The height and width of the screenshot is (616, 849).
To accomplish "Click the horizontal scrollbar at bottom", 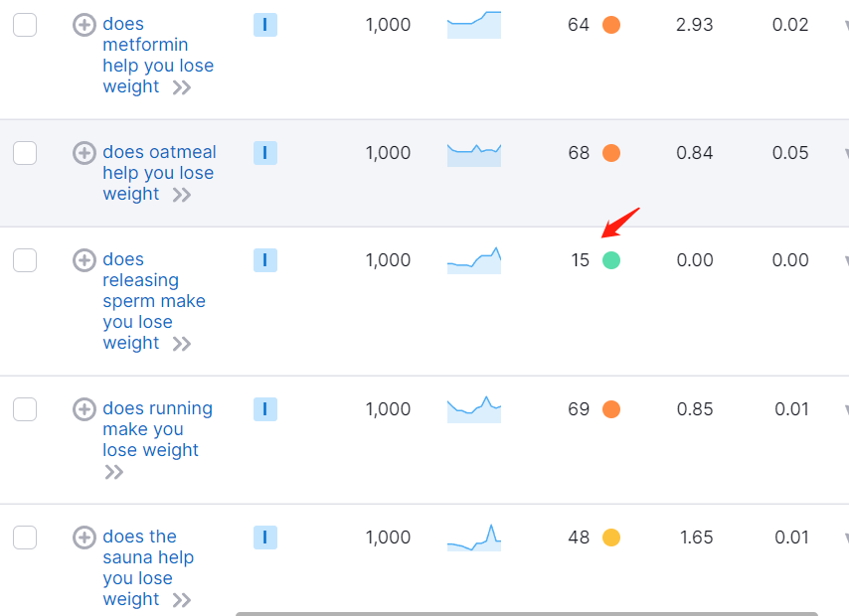I will (x=526, y=613).
